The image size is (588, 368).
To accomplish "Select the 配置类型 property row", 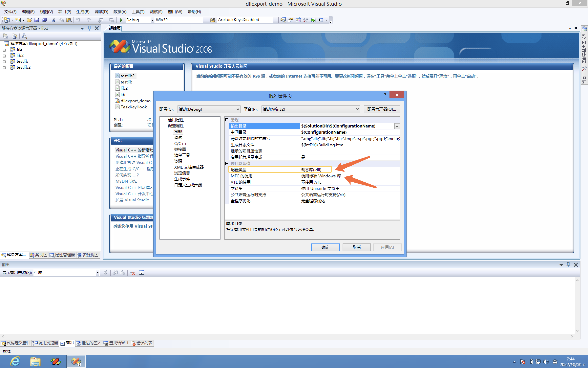I will coord(314,170).
